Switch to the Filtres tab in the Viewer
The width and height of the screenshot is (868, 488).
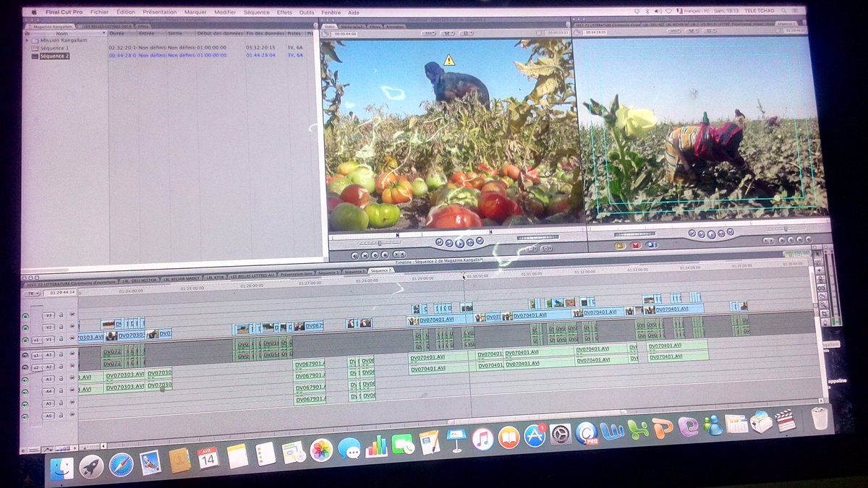(375, 27)
